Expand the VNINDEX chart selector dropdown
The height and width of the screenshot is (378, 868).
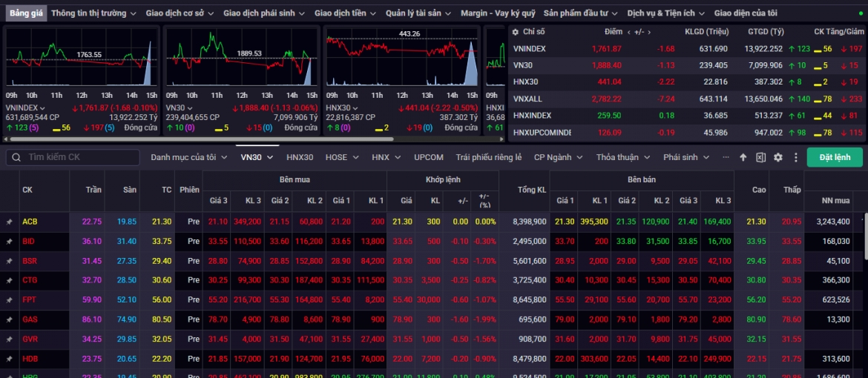tap(42, 108)
